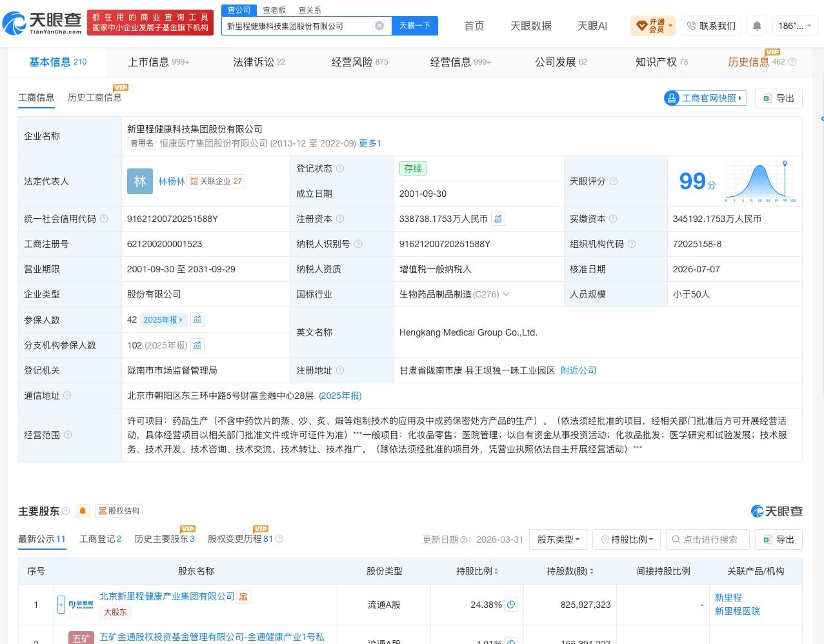Open the pie chart icon beside 24.38%
This screenshot has height=644, width=824.
pyautogui.click(x=511, y=605)
